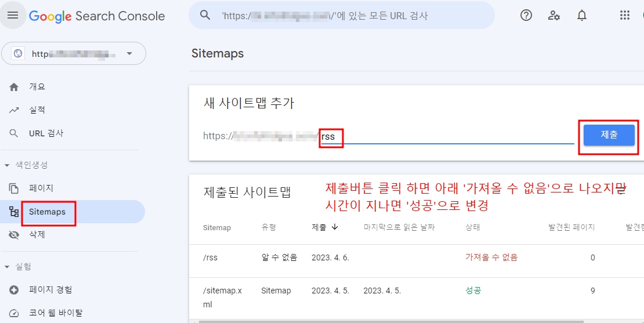644x323 pixels.
Task: Click the home icon beside 개요
Action: coord(14,87)
